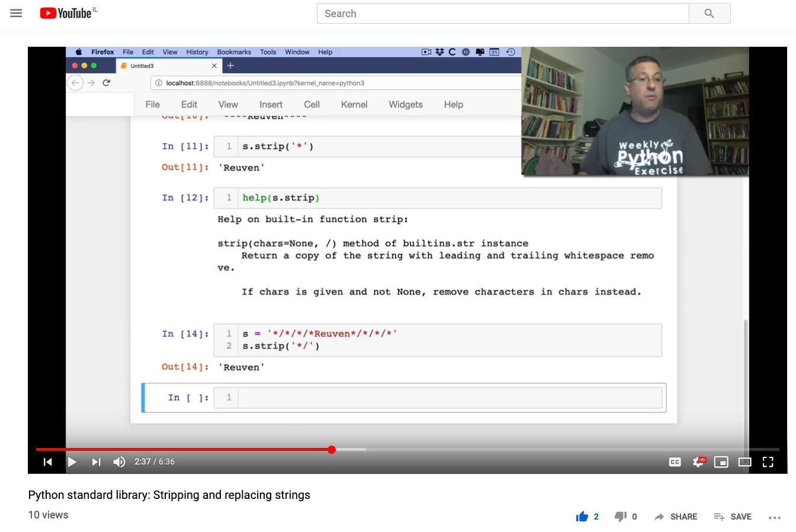
Task: Enter full screen mode
Action: click(x=768, y=462)
